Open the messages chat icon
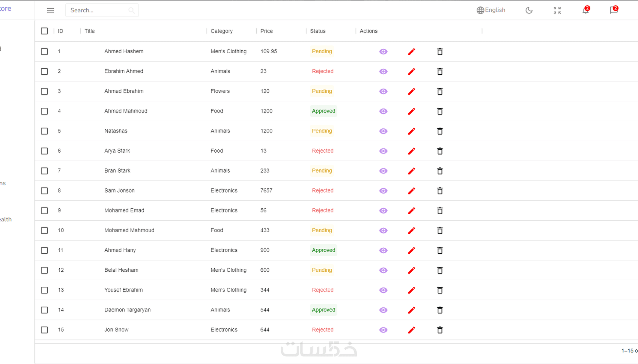The image size is (638, 364). 614,11
